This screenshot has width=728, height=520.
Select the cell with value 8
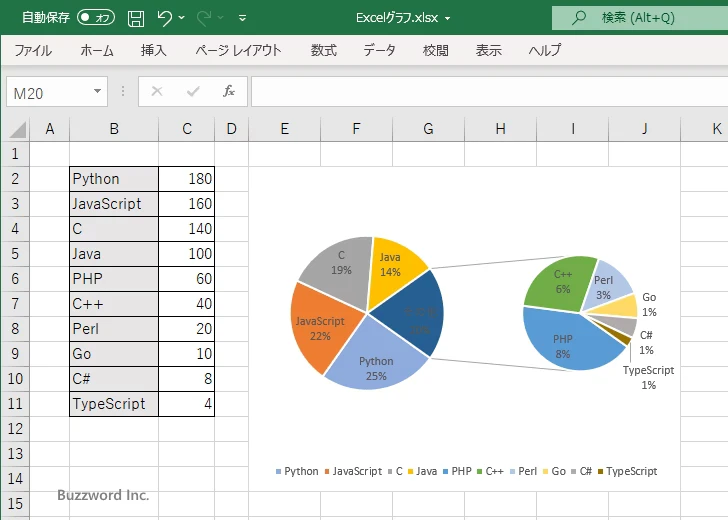click(x=187, y=379)
